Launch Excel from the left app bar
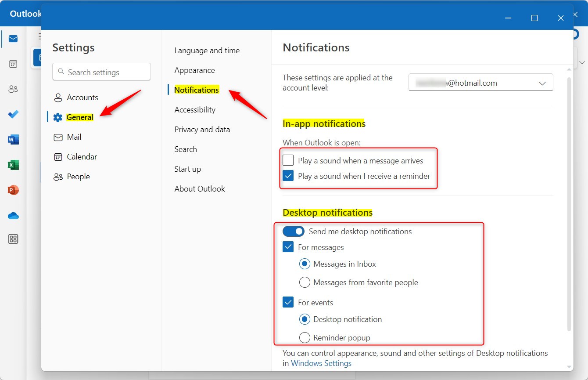 pyautogui.click(x=13, y=165)
